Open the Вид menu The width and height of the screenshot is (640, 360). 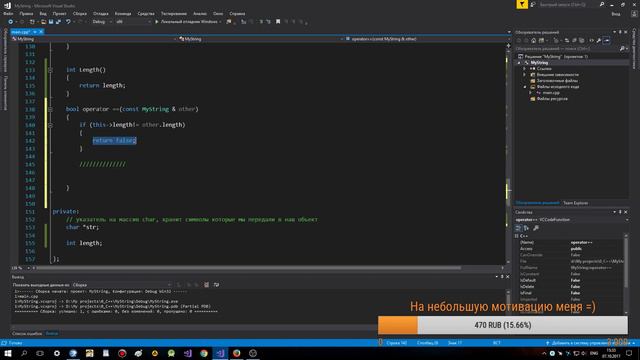[43, 13]
